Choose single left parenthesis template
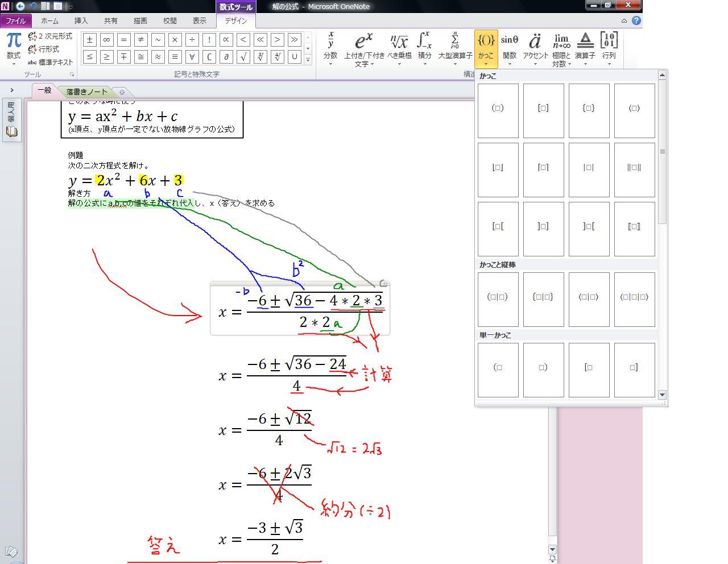Screen dimensions: 728x564 click(498, 370)
